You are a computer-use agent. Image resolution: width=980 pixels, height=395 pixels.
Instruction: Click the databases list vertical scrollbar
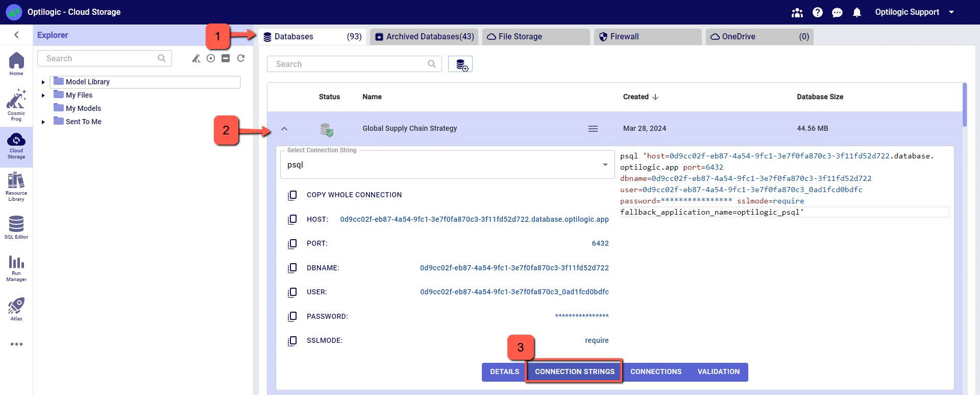964,104
